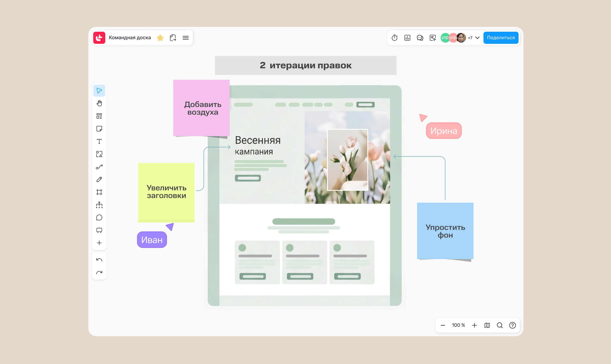Select the shapes tool
The image size is (611, 364).
99,154
